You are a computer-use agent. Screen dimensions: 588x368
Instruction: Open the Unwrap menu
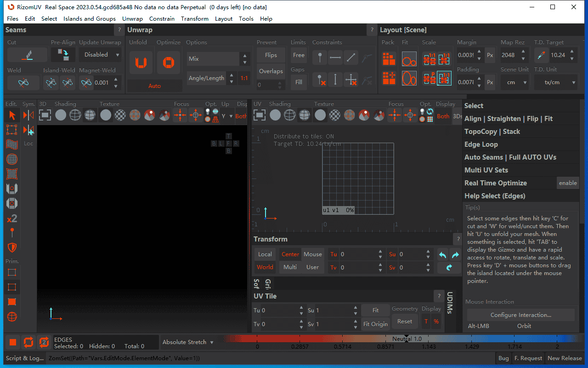tap(132, 19)
